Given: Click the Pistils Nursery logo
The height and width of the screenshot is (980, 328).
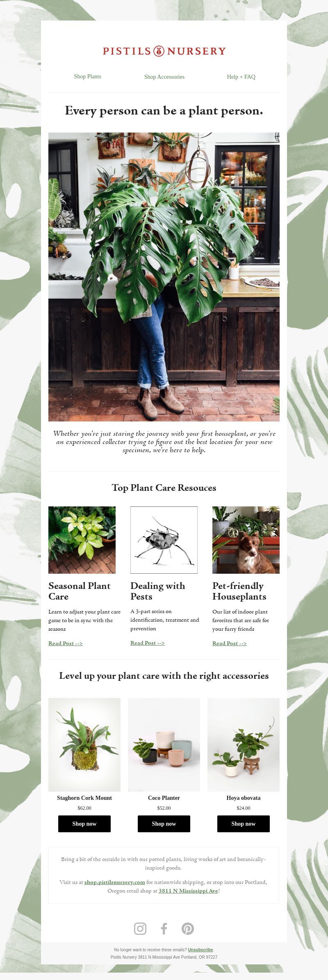Looking at the screenshot, I should pyautogui.click(x=164, y=51).
